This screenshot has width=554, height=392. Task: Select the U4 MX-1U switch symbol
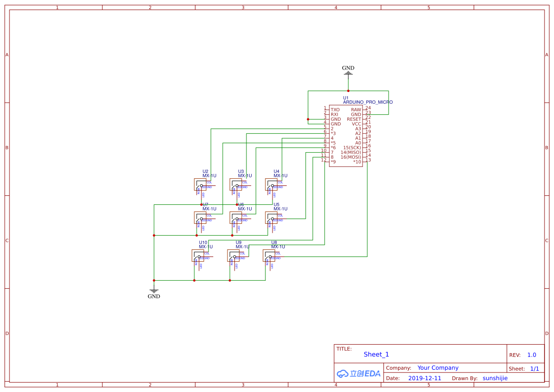272,184
